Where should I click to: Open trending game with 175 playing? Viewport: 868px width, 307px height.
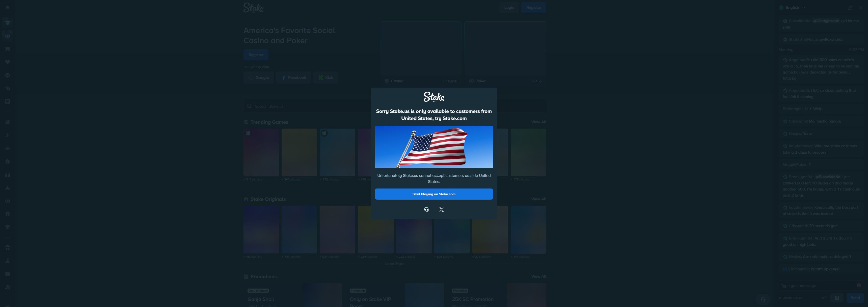click(528, 152)
